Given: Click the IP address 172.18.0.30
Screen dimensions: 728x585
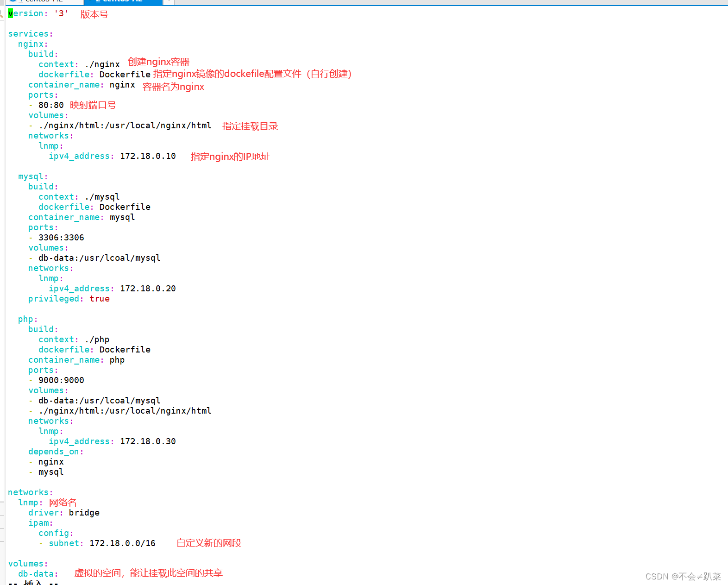Looking at the screenshot, I should pyautogui.click(x=148, y=441).
